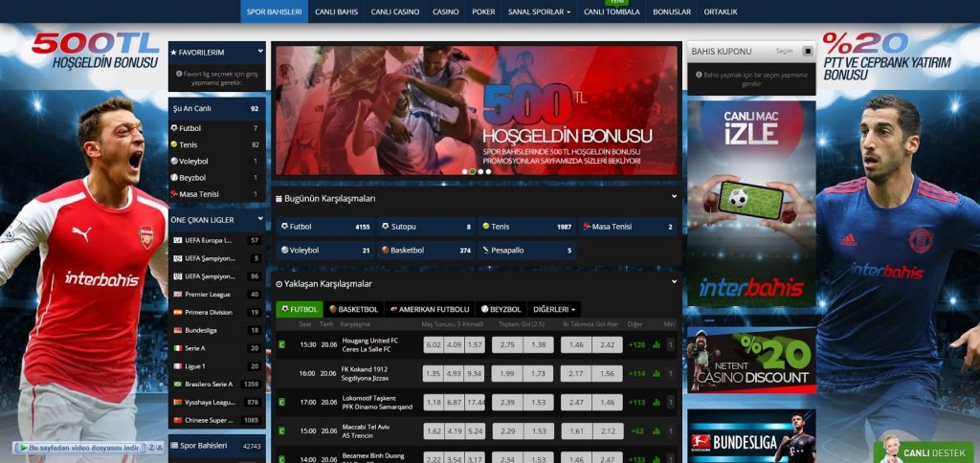Click the Beyzbol ball icon in live list
980x463 pixels.
tap(174, 178)
